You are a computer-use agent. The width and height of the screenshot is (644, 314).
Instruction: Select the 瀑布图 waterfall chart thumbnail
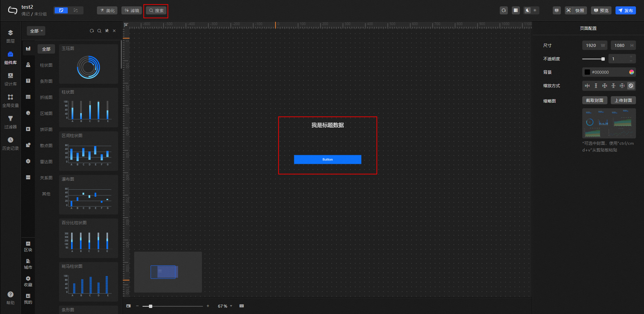[x=89, y=195]
